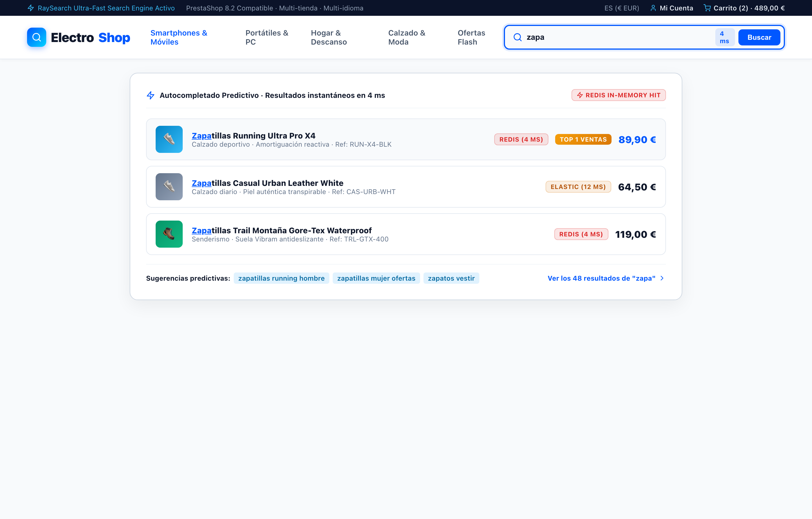Select suggestion zapatos vestir

tap(451, 278)
